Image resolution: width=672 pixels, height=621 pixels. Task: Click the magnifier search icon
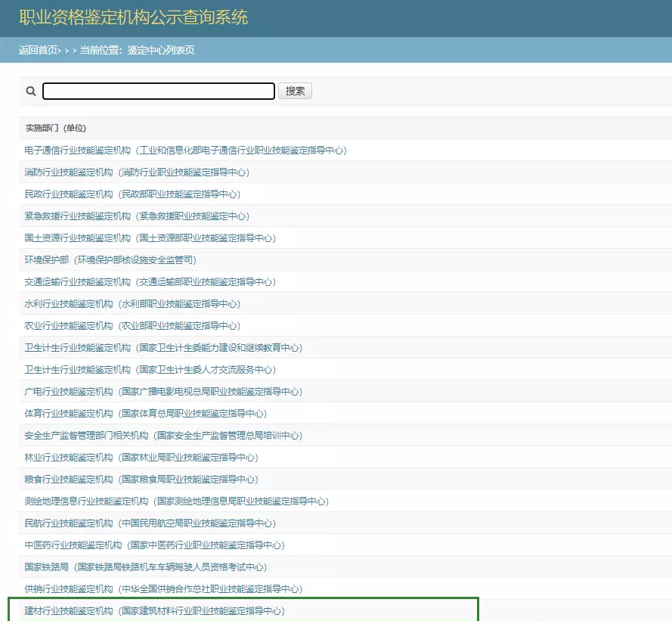(31, 91)
